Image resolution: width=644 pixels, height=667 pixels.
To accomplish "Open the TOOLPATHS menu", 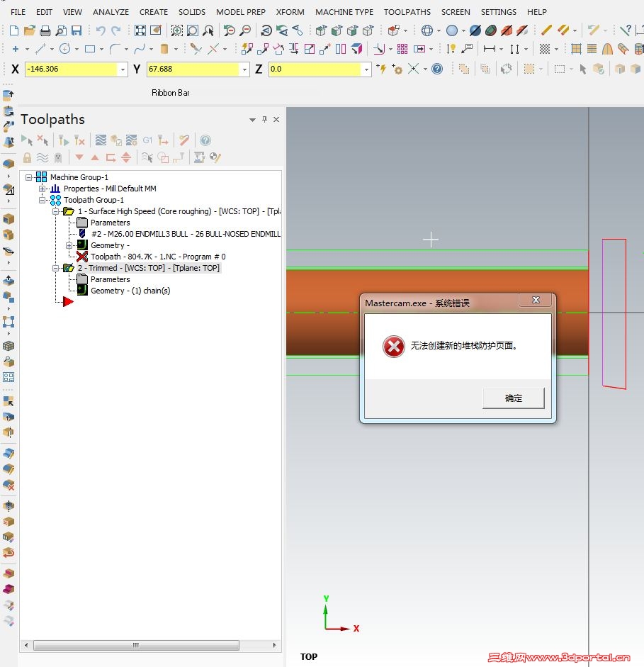I will (x=407, y=12).
